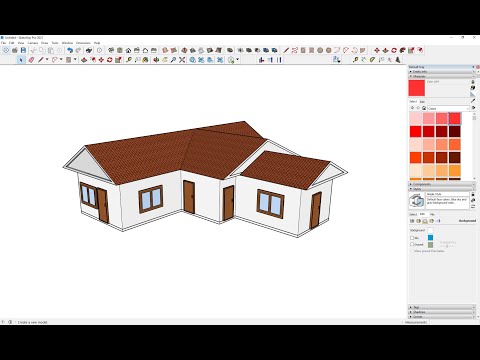The width and height of the screenshot is (480, 360).
Task: Open the Colors material library dropdown
Action: pos(448,108)
